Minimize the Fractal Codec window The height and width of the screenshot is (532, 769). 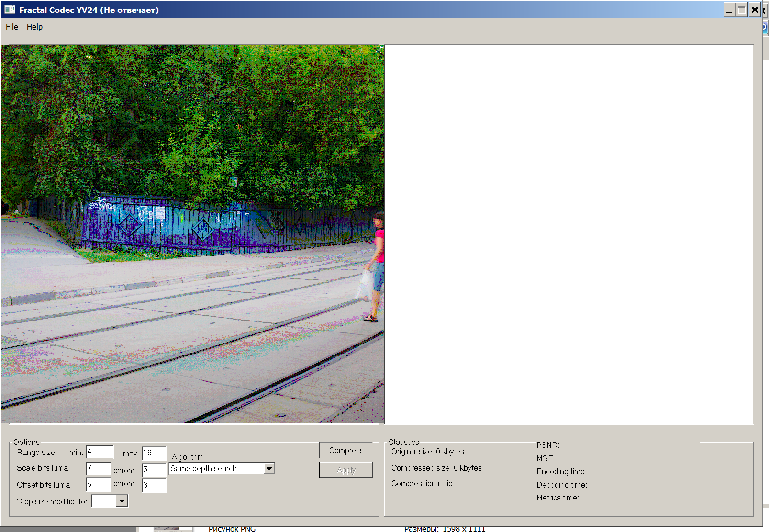(x=729, y=10)
